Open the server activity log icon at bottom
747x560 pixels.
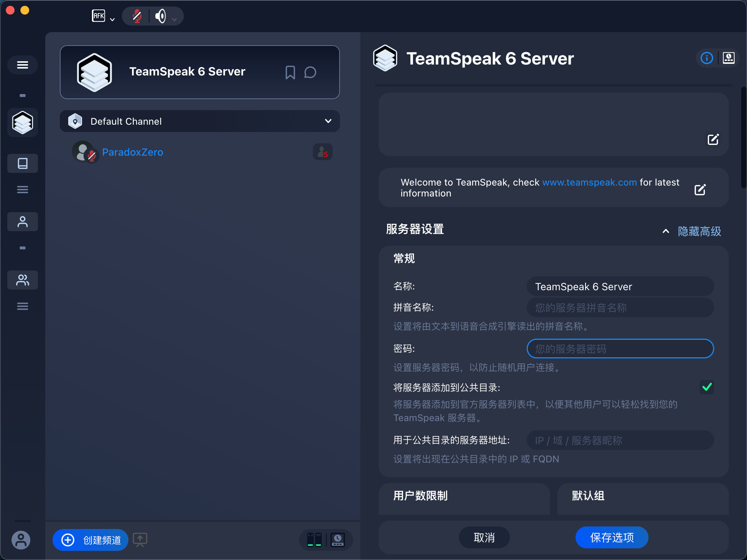coord(338,540)
